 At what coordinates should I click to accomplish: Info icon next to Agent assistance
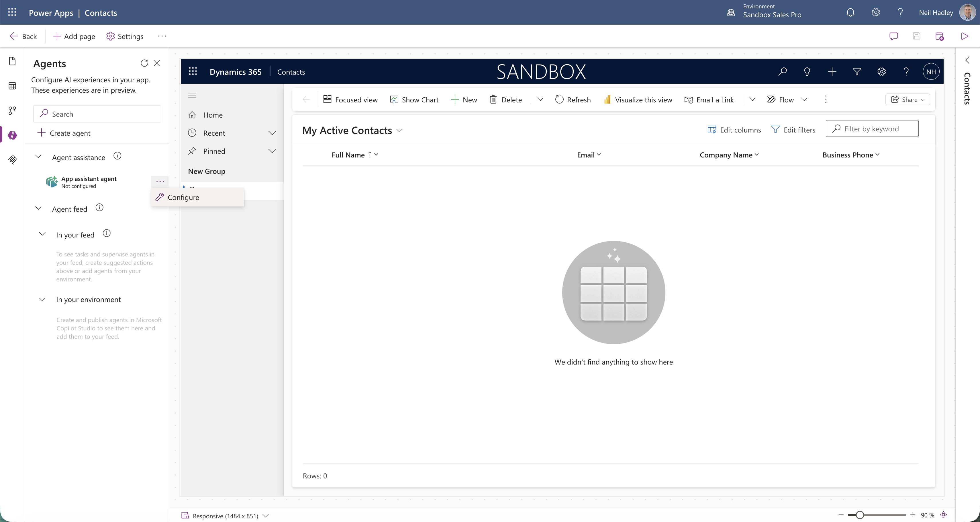coord(117,156)
